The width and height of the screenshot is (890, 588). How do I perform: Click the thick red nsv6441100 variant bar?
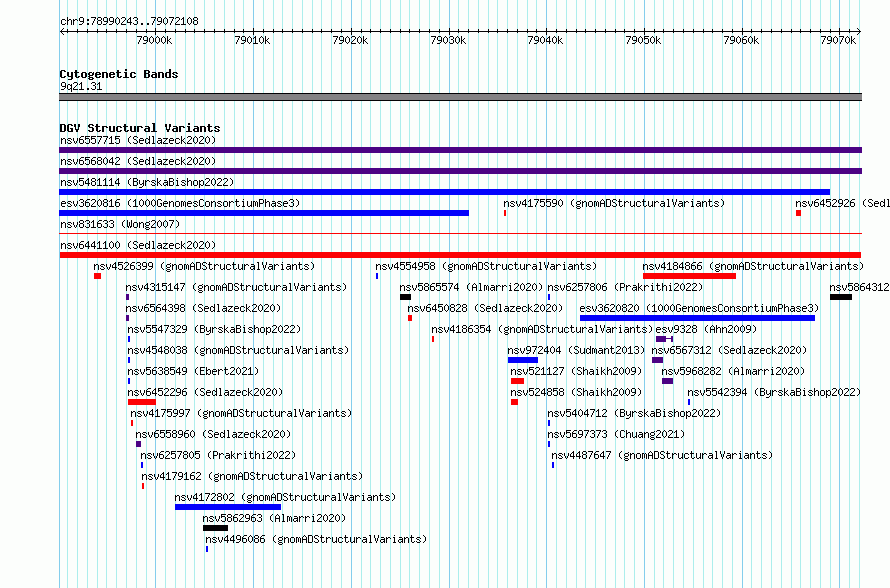point(460,255)
